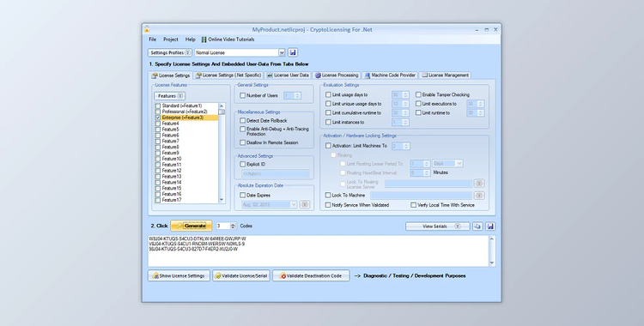Enable Anti-Debug + Anti-Tracing Protection

[243, 129]
